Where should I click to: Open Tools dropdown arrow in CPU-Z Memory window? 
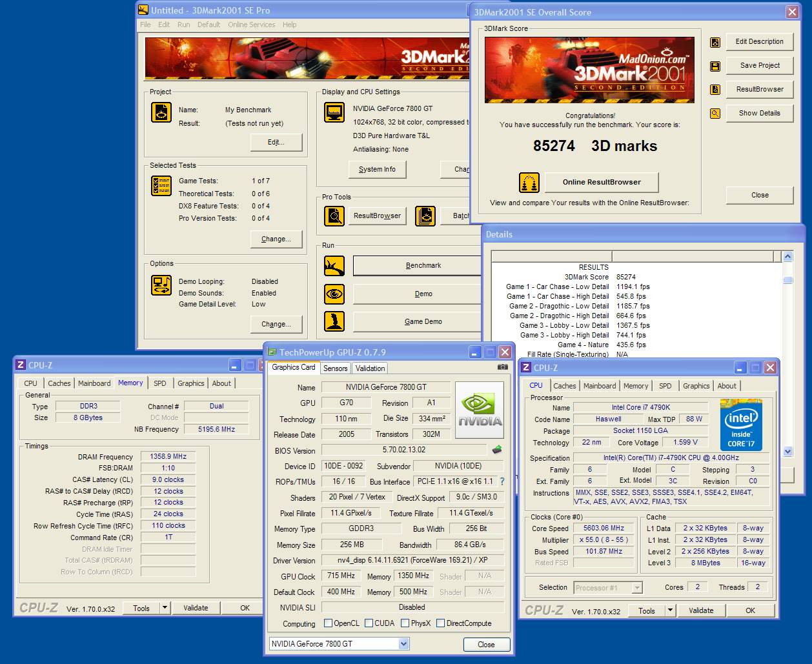point(165,608)
